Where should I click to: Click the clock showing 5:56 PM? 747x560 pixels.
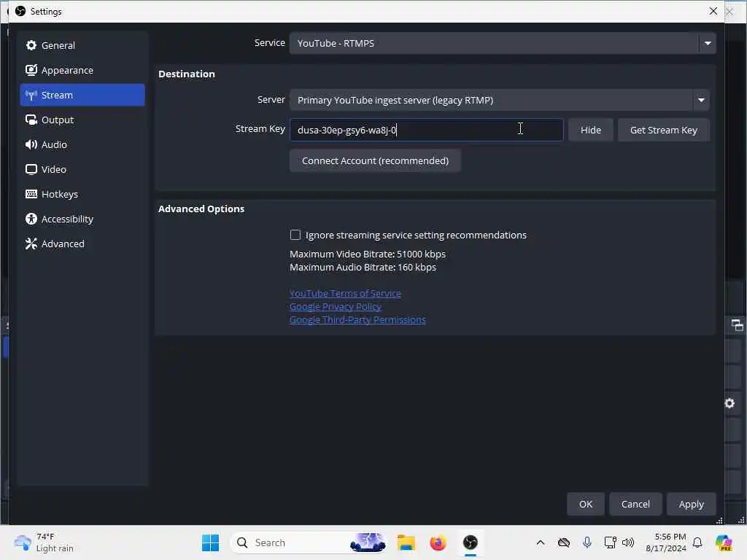[665, 542]
